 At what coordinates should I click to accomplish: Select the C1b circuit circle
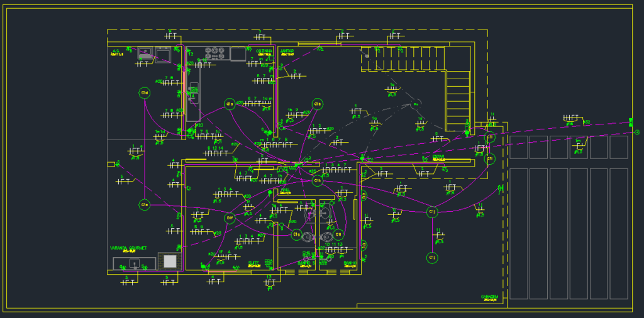point(317,104)
